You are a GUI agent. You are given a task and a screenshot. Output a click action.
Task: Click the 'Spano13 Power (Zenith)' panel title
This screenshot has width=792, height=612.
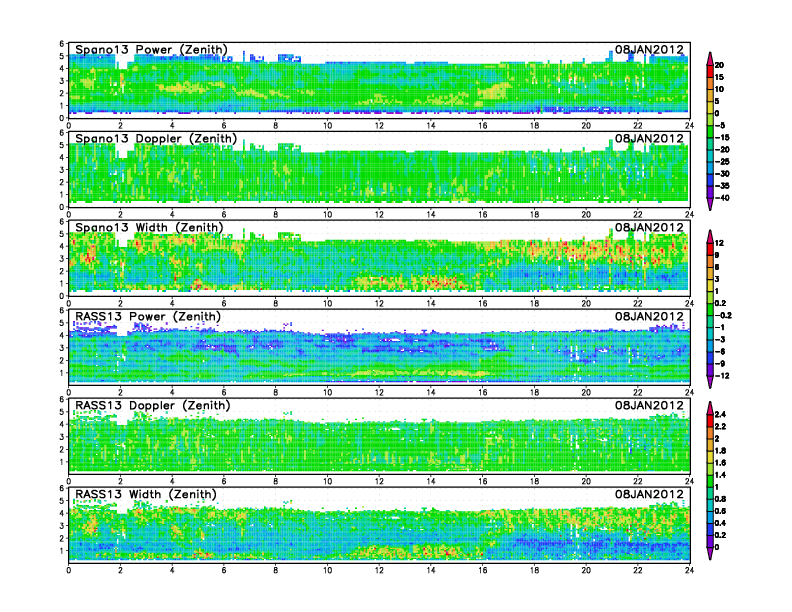tap(152, 50)
